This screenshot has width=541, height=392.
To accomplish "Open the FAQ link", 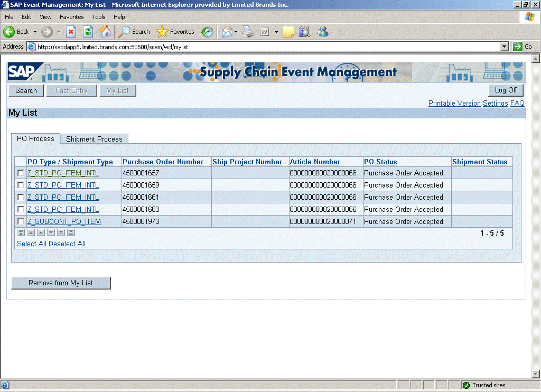I will click(518, 103).
